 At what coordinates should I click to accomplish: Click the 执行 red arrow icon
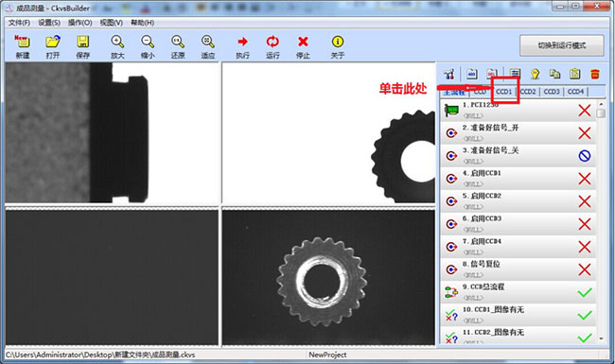[242, 46]
